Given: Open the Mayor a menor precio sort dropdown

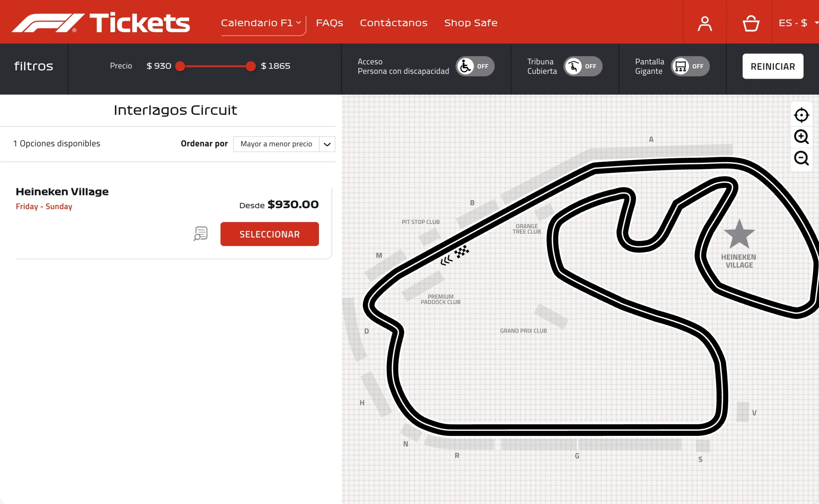Looking at the screenshot, I should [284, 144].
